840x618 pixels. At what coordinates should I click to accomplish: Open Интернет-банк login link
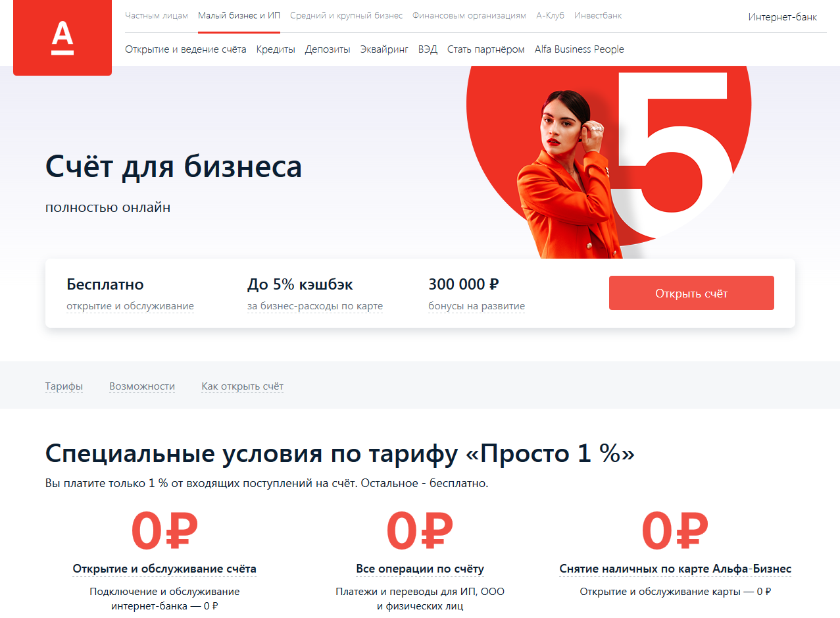click(783, 17)
